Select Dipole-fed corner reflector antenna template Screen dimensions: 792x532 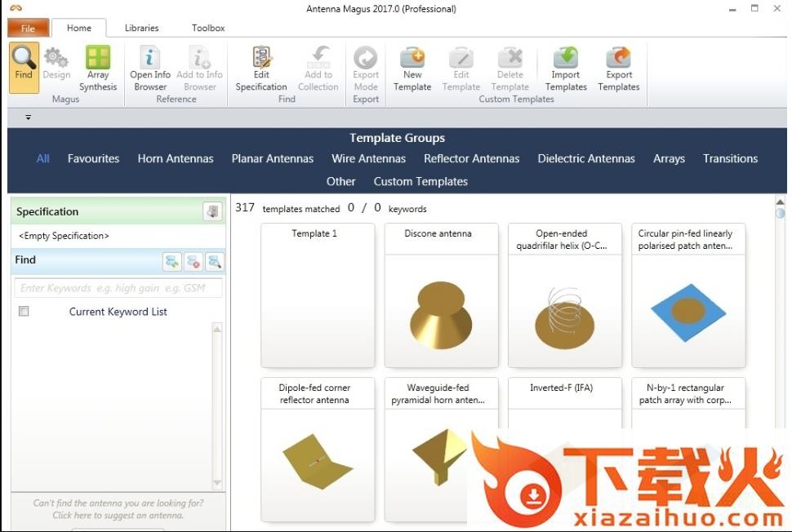click(x=318, y=450)
